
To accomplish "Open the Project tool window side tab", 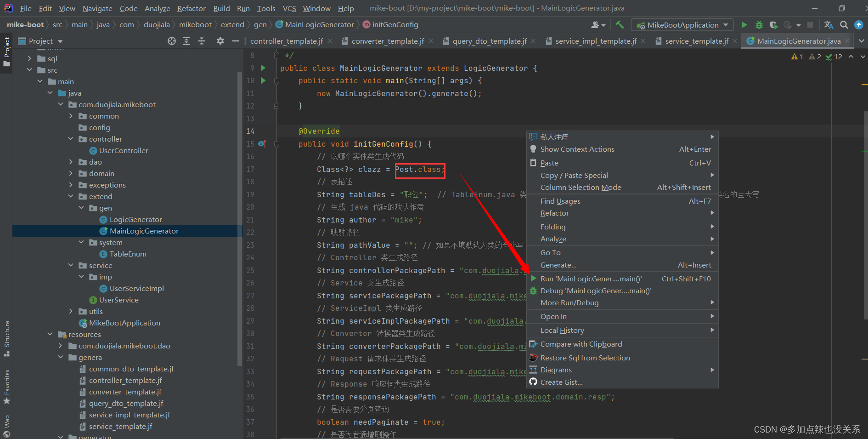I will point(6,51).
